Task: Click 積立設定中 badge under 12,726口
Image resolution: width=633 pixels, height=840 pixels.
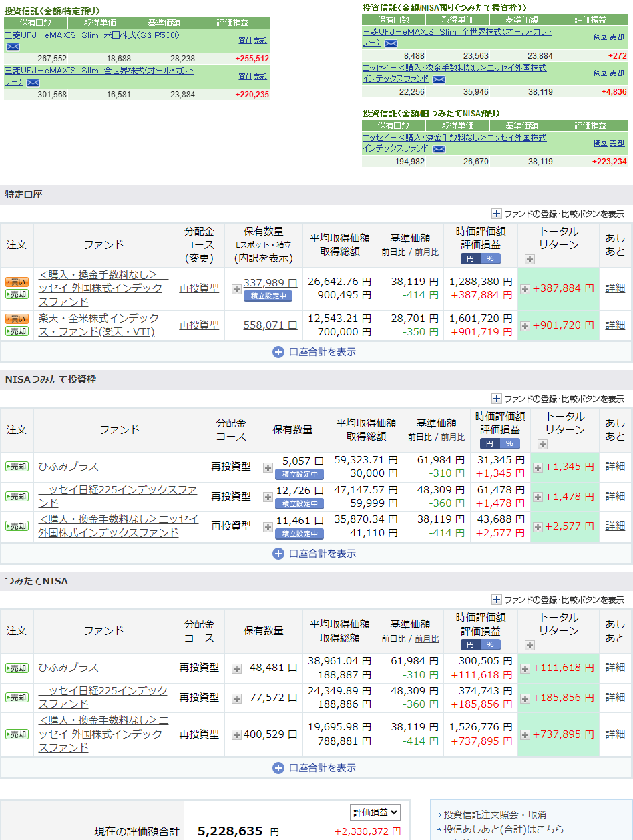Action: (299, 504)
